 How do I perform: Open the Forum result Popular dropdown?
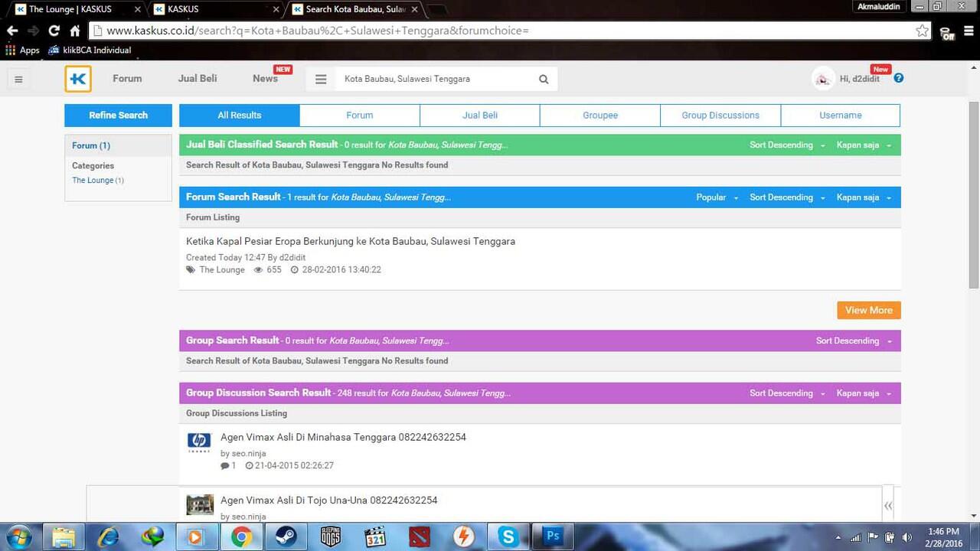(717, 197)
